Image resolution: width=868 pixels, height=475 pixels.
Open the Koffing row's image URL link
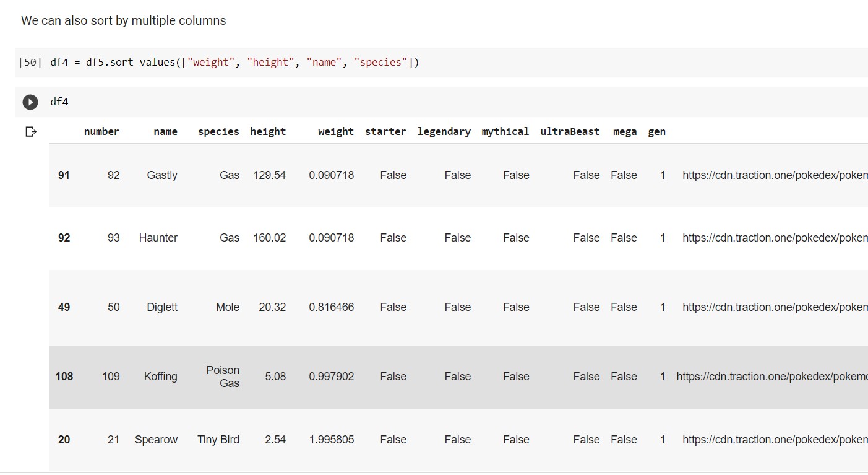pos(771,377)
